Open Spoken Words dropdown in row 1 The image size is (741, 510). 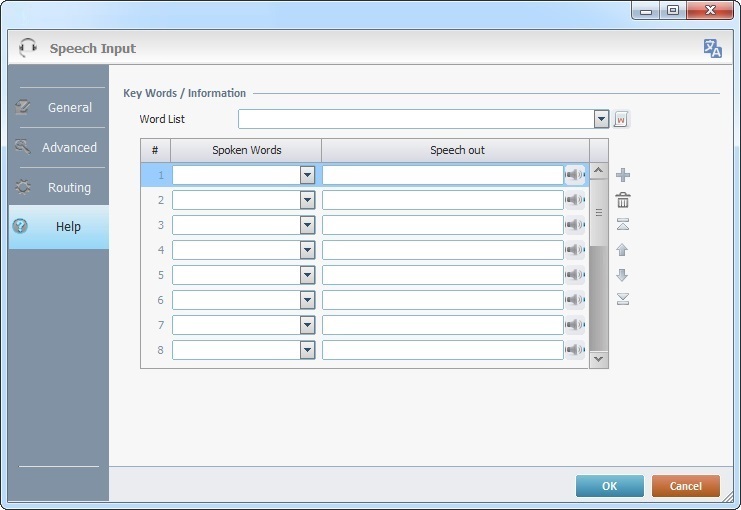point(307,175)
